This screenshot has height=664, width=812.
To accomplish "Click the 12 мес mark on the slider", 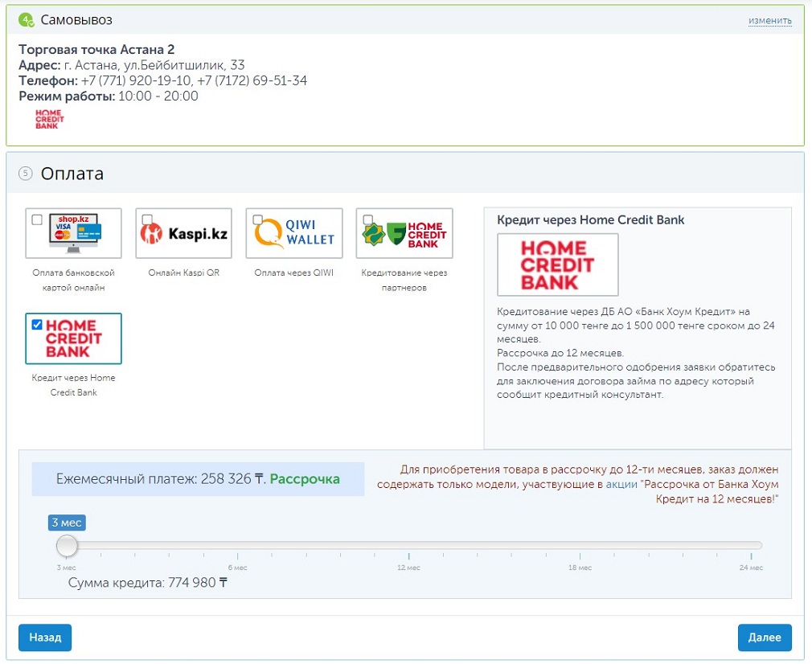I will tap(409, 557).
